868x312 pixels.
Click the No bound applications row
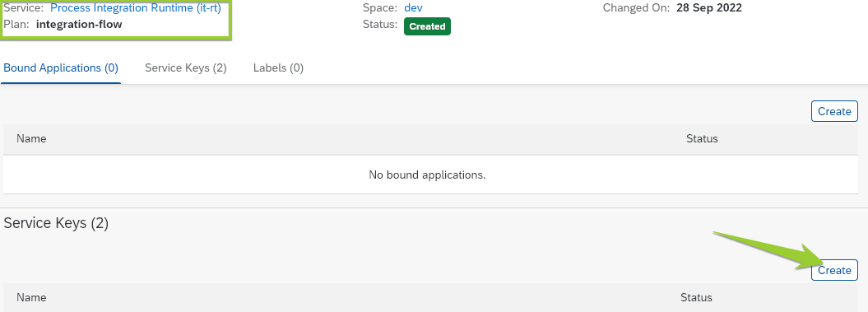[x=430, y=175]
